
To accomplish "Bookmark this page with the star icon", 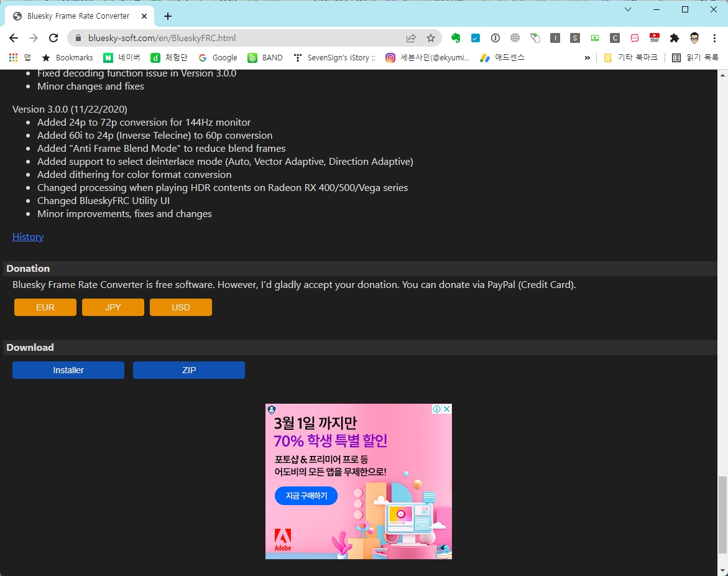I will click(431, 38).
